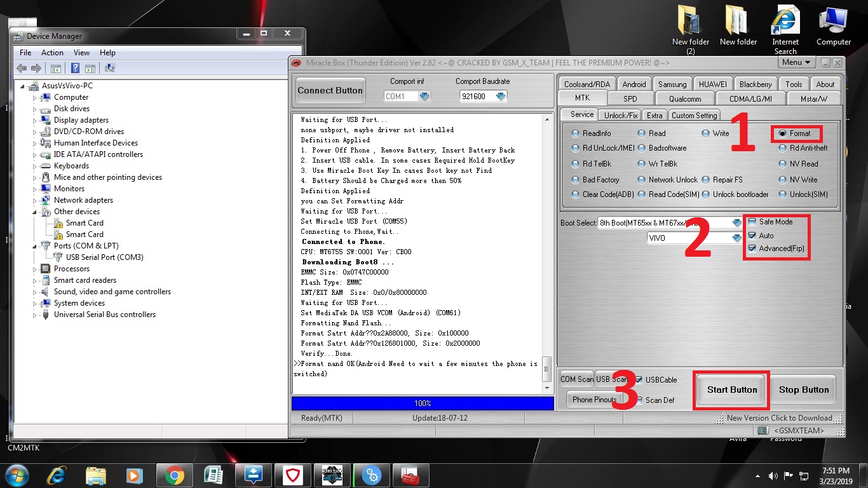
Task: Open the Boot Select dropdown
Action: coord(737,223)
